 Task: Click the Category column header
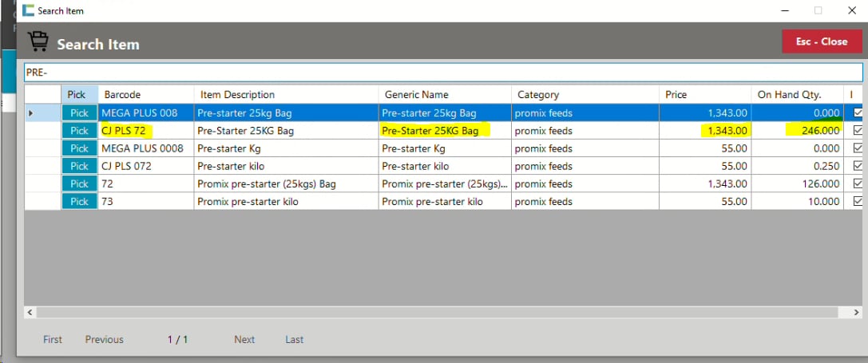click(538, 95)
